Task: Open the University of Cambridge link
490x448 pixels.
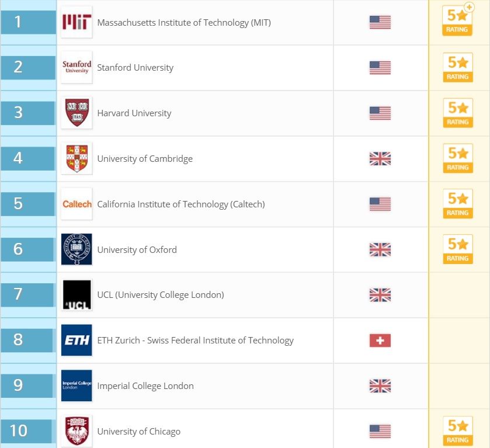Action: click(145, 159)
